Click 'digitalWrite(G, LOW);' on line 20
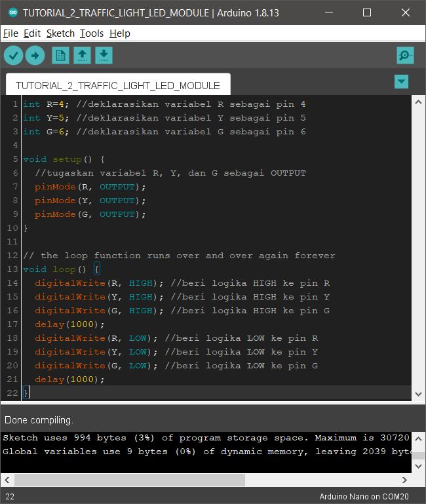Screen dimensions: 426x504 click(96, 366)
